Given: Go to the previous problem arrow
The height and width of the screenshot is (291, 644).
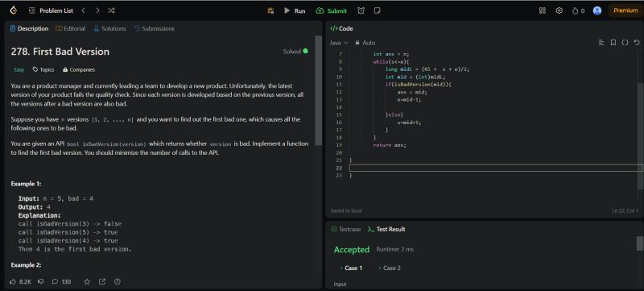Looking at the screenshot, I should pyautogui.click(x=84, y=10).
